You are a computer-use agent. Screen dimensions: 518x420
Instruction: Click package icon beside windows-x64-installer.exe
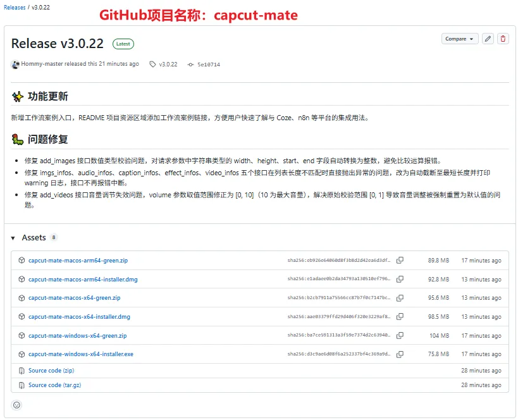[22, 354]
